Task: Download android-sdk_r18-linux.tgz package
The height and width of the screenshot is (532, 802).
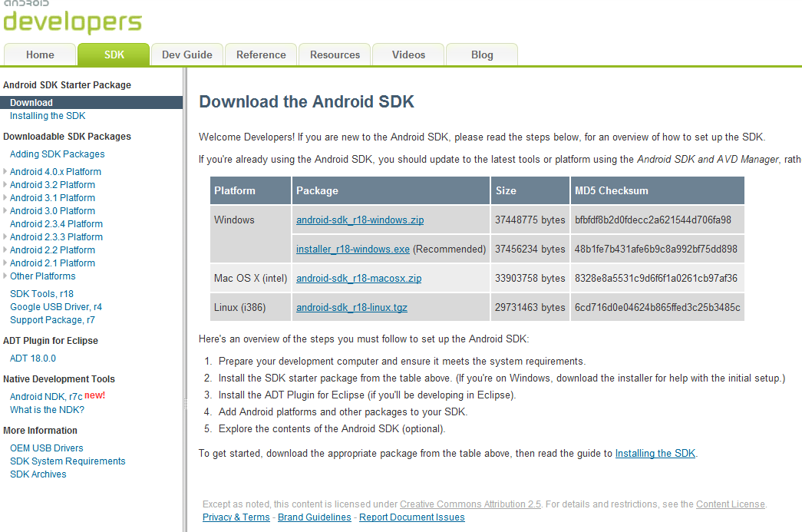Action: [x=351, y=308]
